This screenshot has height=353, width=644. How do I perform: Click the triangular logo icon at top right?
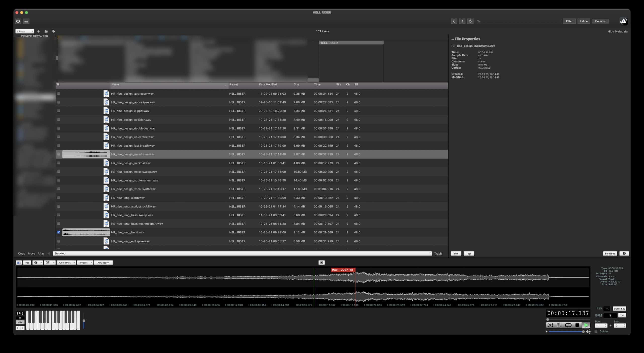click(624, 21)
